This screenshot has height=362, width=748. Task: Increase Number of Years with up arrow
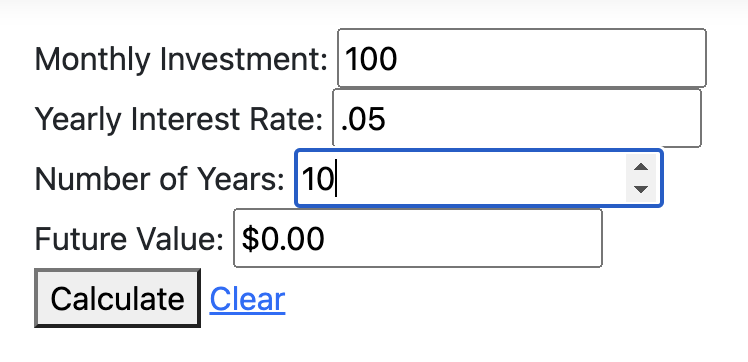(641, 167)
